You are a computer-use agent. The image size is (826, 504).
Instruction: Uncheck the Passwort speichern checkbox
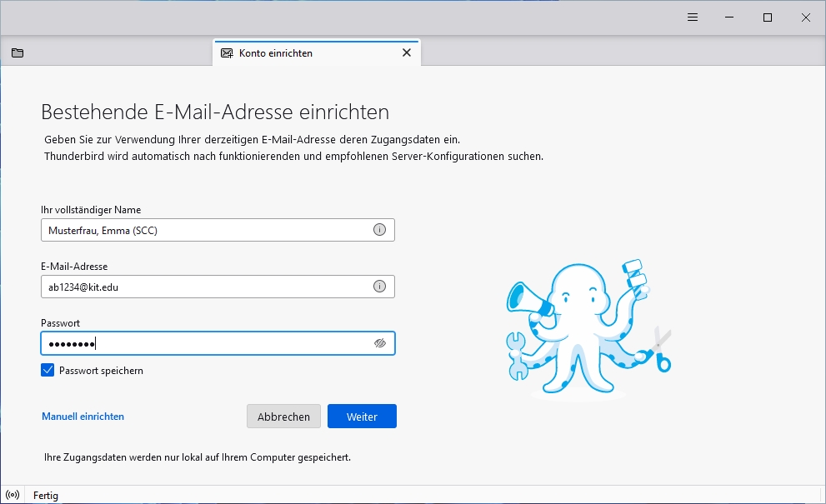[48, 370]
